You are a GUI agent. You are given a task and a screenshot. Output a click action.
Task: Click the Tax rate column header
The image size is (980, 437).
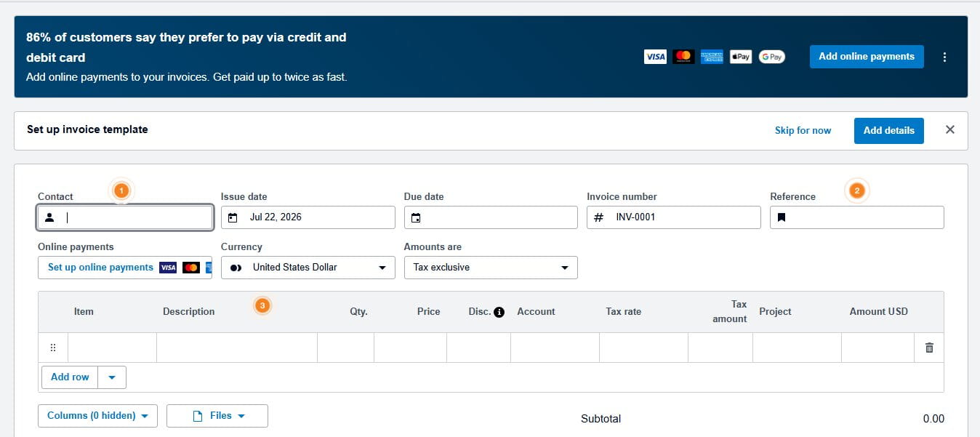624,312
